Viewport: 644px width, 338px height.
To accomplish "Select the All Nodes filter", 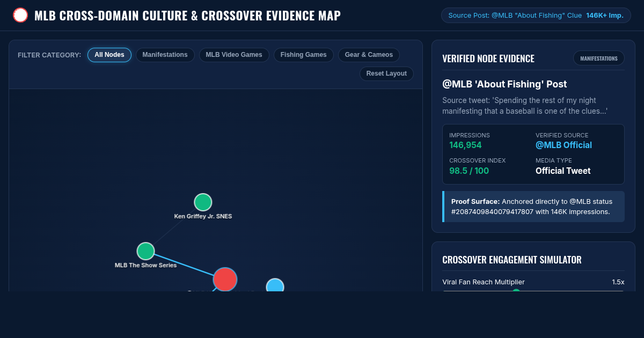I will coord(109,55).
